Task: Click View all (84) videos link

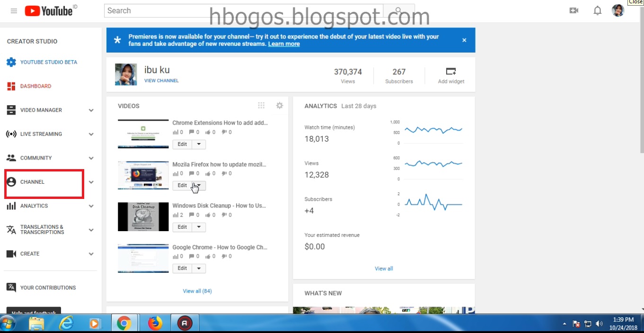Action: click(x=197, y=291)
